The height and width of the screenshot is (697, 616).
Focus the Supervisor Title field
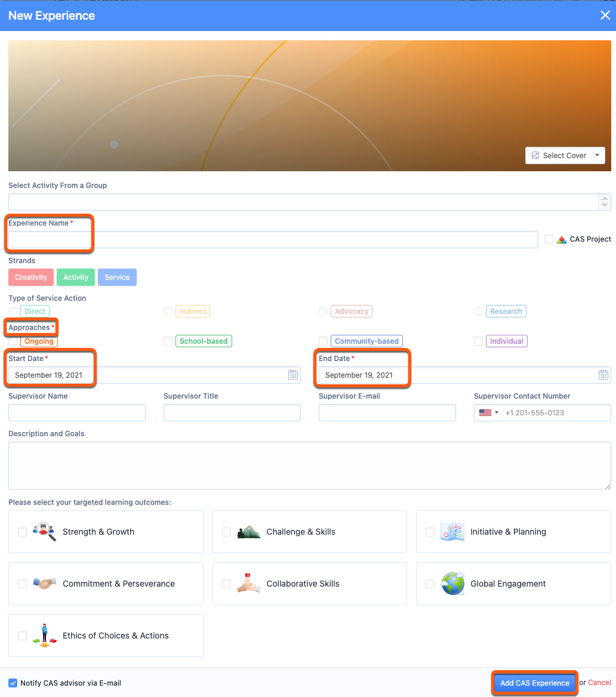[232, 412]
